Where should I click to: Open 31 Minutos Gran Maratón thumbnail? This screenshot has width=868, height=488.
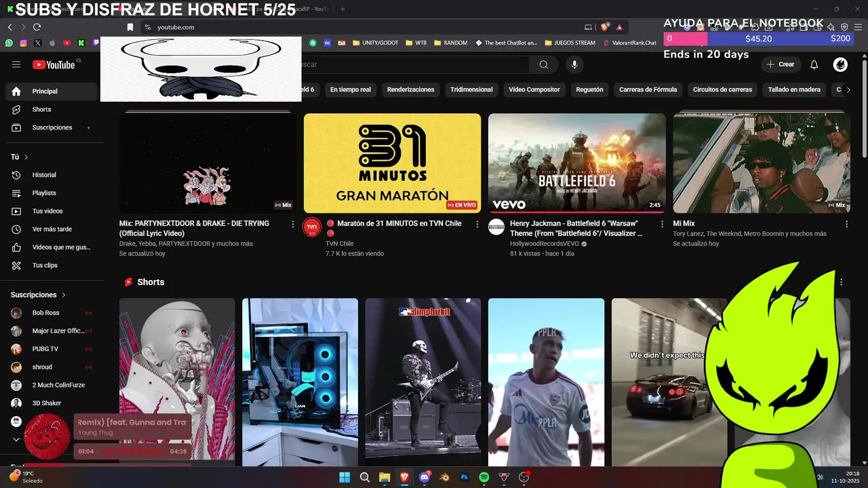392,163
